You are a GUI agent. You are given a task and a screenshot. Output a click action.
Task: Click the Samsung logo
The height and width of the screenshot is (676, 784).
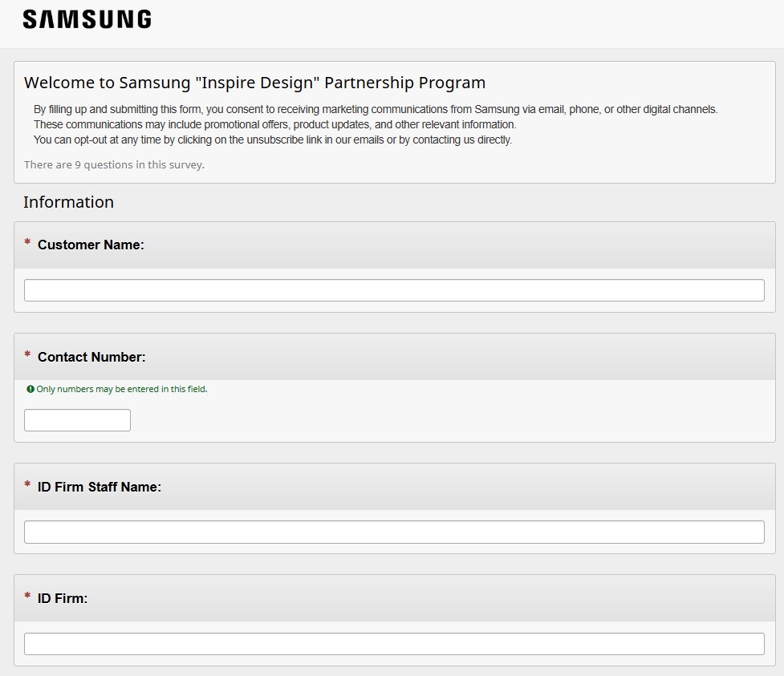tap(87, 19)
